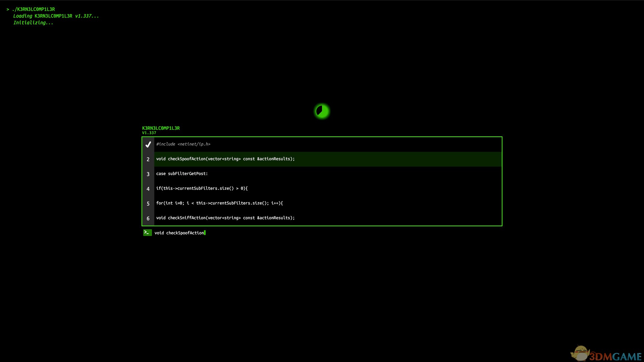Click the line number 4 marker

[x=148, y=189]
